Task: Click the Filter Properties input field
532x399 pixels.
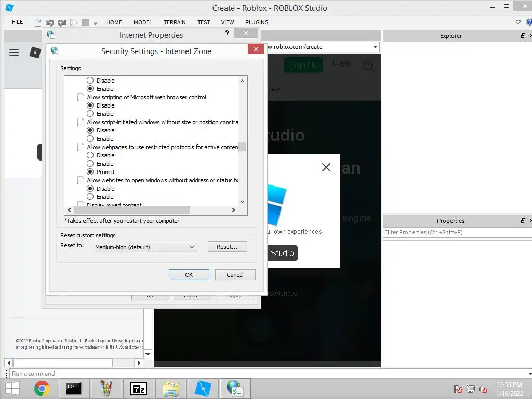Action: point(457,232)
